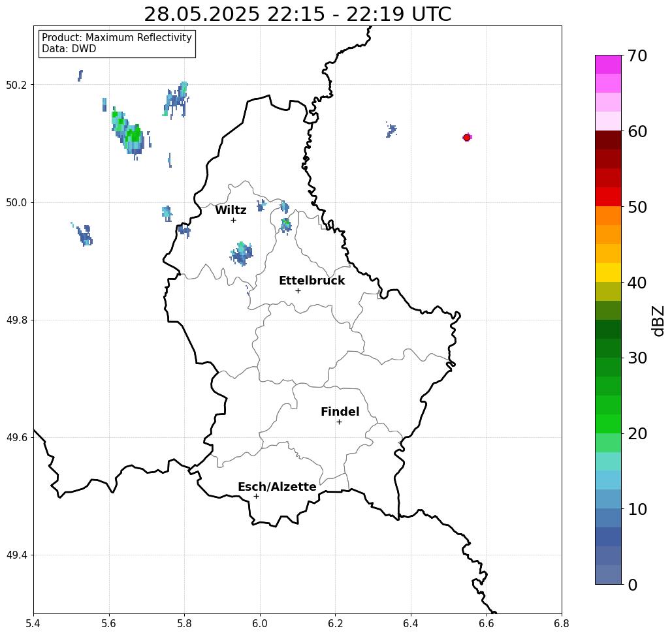
Task: Click the Esch/Alzette city label
Action: (x=277, y=487)
